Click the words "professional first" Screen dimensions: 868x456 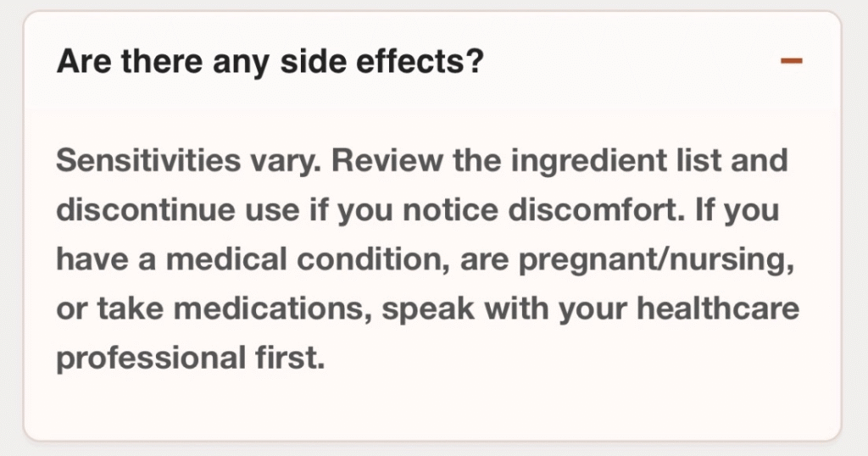coord(191,358)
